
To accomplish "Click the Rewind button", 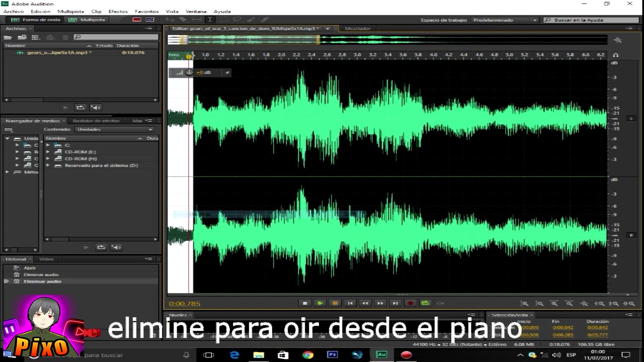I will pyautogui.click(x=365, y=303).
